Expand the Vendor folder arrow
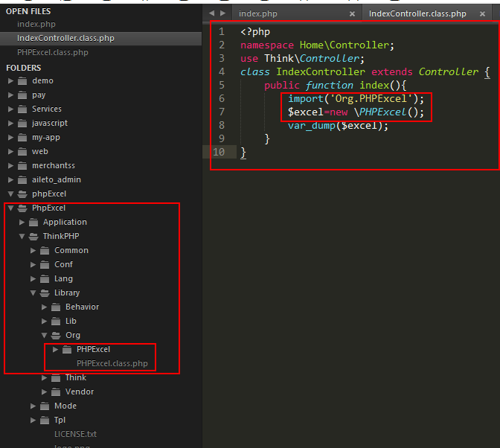This screenshot has width=500, height=448. (x=44, y=392)
